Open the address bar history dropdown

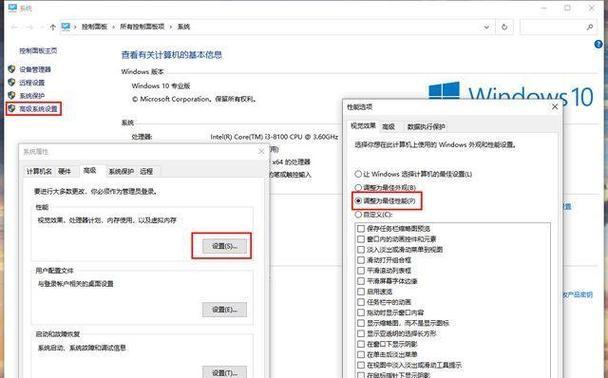[x=487, y=27]
